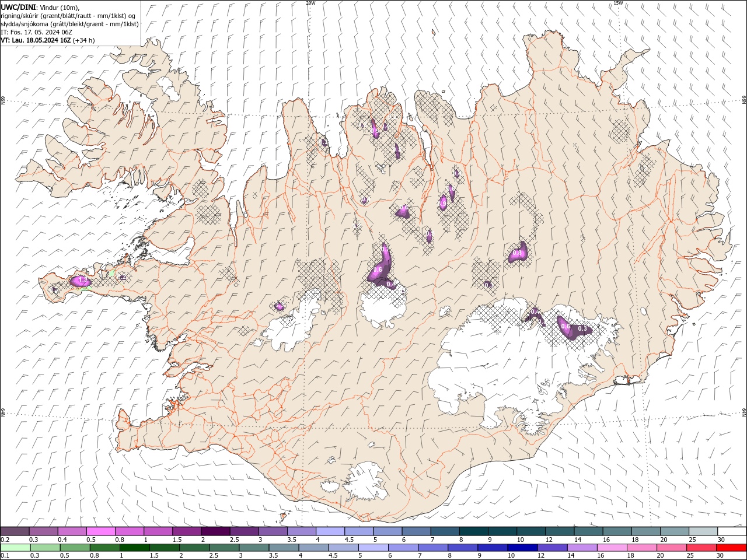Click the '20W' longitude label
This screenshot has width=747, height=560.
pos(310,2)
